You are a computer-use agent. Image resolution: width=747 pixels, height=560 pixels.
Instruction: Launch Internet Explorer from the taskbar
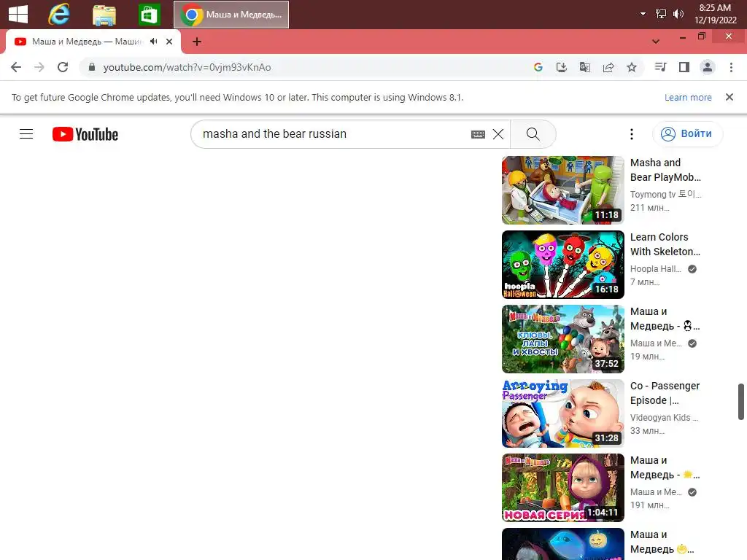(59, 15)
